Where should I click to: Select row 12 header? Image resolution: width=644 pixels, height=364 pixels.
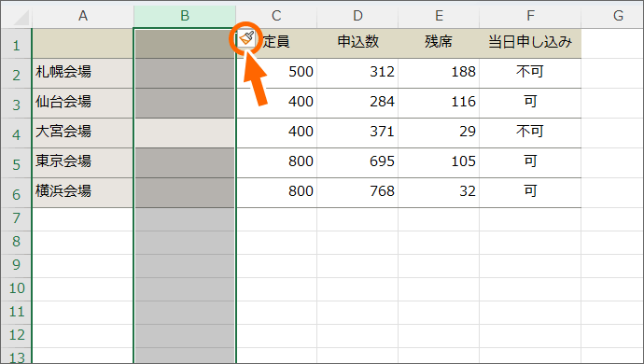click(x=16, y=337)
